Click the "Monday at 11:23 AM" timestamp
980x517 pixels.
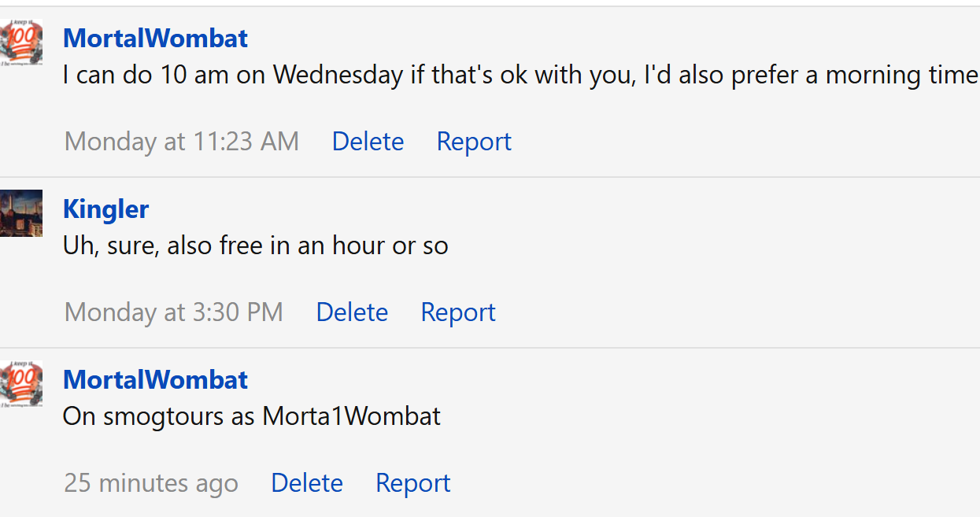182,142
